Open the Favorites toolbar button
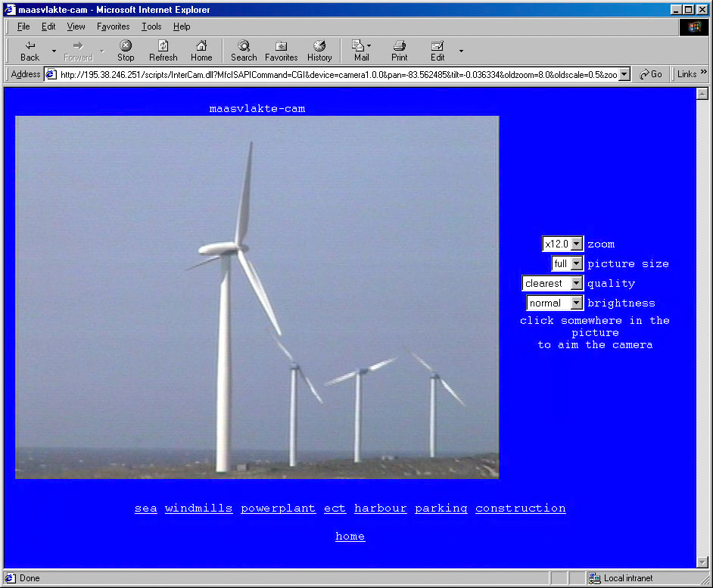This screenshot has width=713, height=588. pyautogui.click(x=281, y=51)
